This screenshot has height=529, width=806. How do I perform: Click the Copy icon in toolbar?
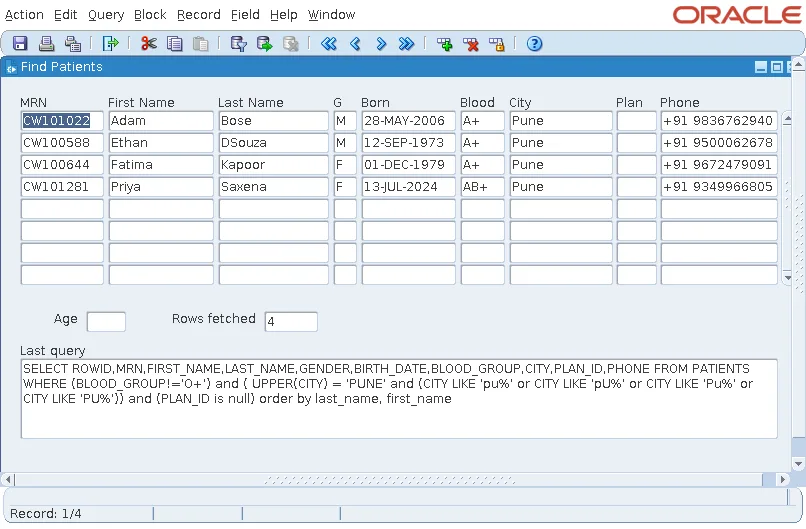pos(175,44)
